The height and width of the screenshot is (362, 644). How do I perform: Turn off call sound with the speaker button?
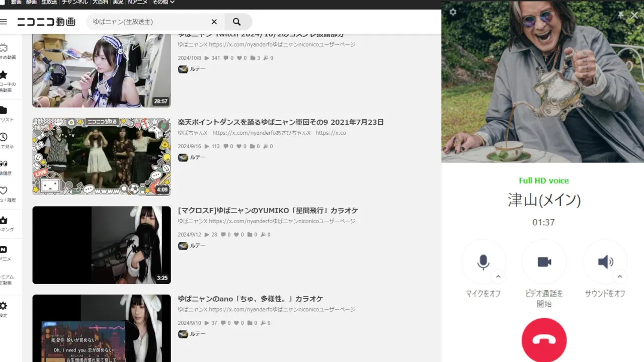[605, 262]
